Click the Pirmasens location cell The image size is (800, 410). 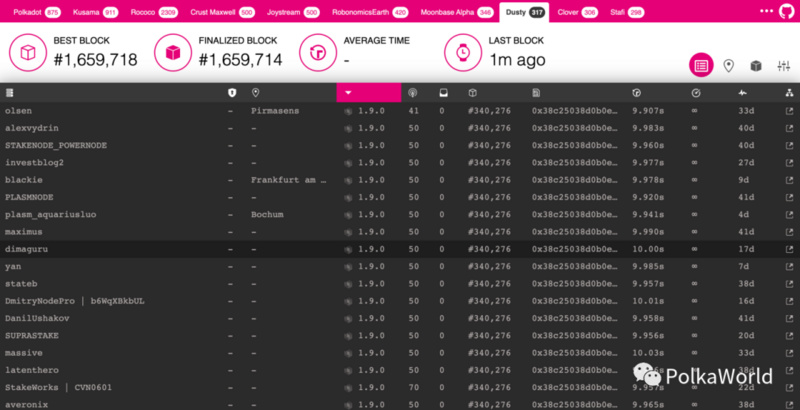[274, 111]
